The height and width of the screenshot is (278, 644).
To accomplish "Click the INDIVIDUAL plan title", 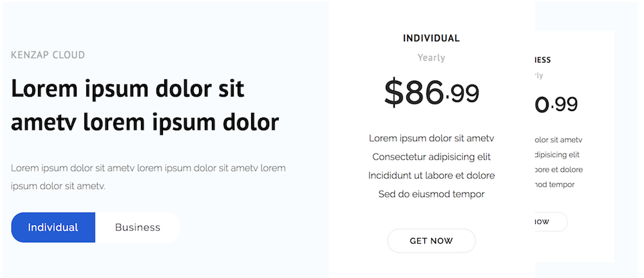I will pyautogui.click(x=431, y=38).
